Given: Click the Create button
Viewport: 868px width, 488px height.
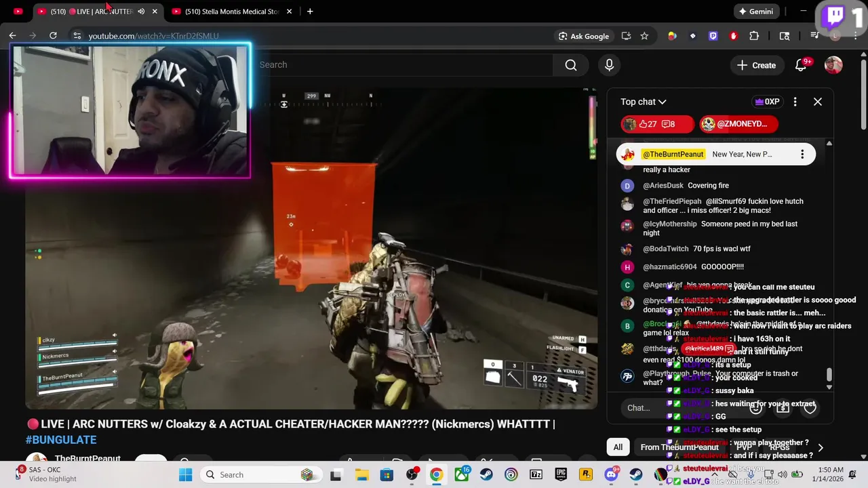Looking at the screenshot, I should coord(757,65).
